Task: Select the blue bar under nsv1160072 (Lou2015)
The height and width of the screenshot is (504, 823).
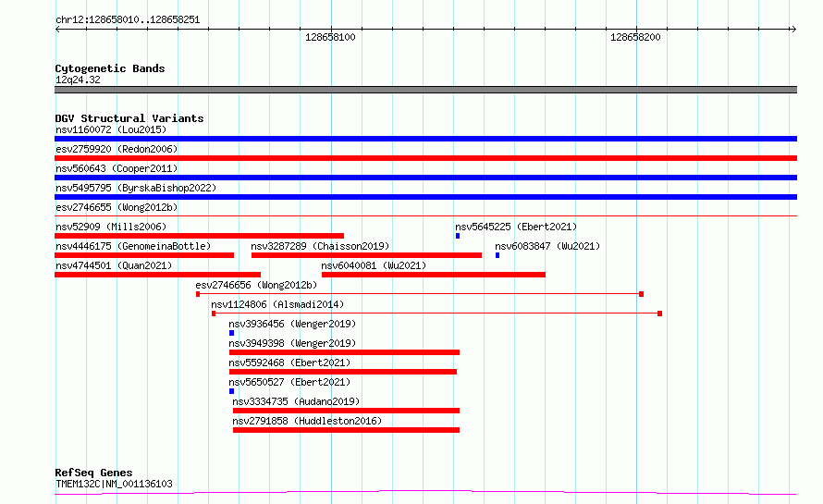Action: 425,139
